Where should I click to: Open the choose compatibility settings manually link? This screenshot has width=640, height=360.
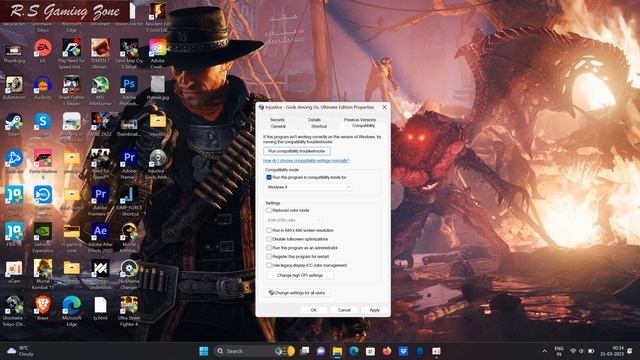tap(307, 161)
